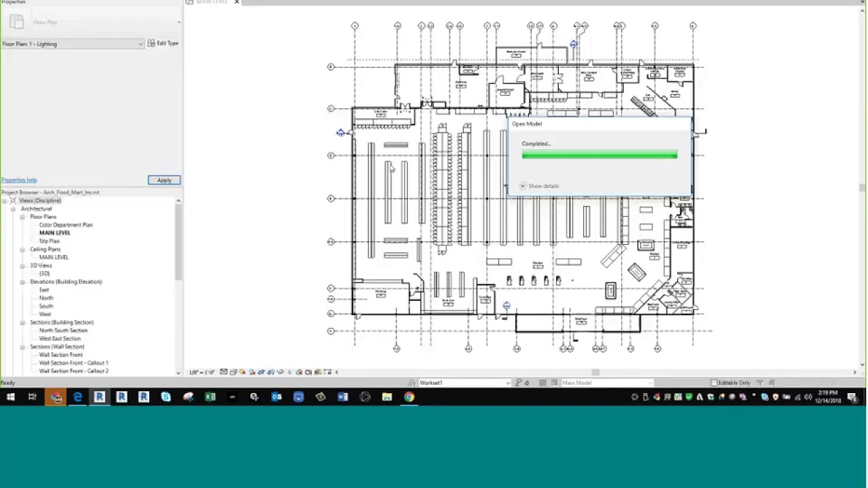Collapse Sections (Wall Section) group
The width and height of the screenshot is (868, 488).
click(22, 347)
